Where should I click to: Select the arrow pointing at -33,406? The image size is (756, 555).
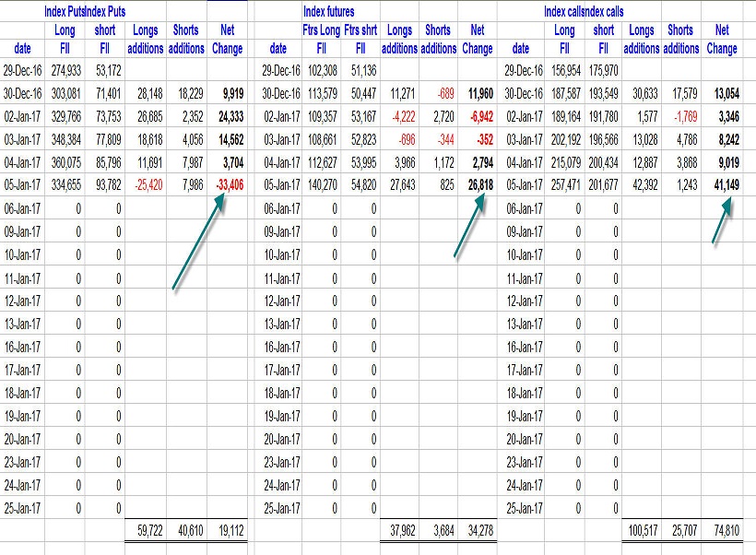[197, 243]
